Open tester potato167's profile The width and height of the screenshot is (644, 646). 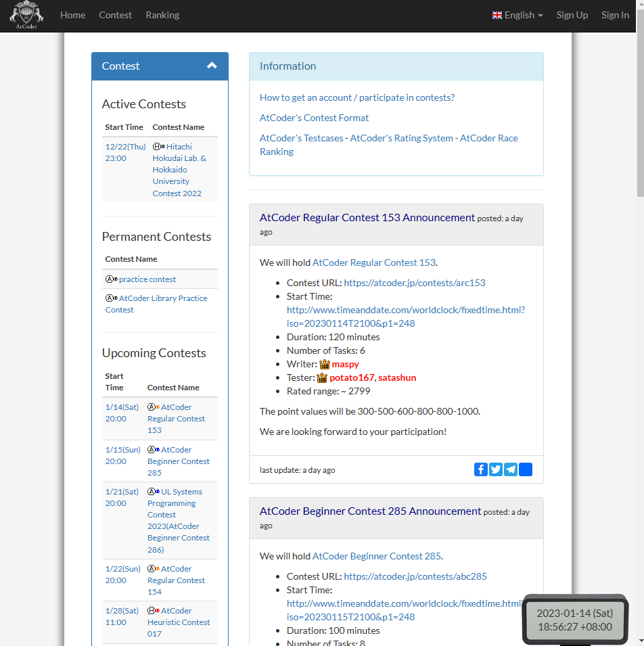[352, 378]
